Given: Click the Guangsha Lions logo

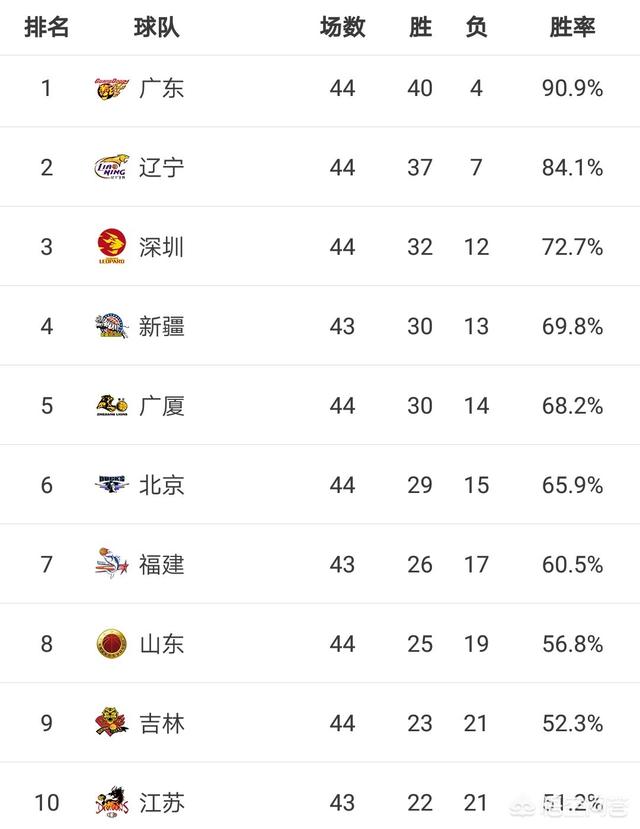Looking at the screenshot, I should (112, 406).
